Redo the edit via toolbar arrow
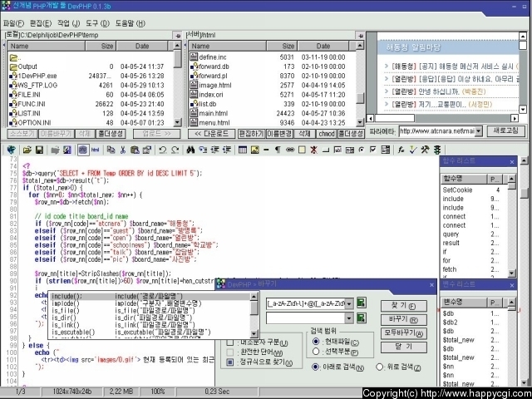 click(175, 150)
